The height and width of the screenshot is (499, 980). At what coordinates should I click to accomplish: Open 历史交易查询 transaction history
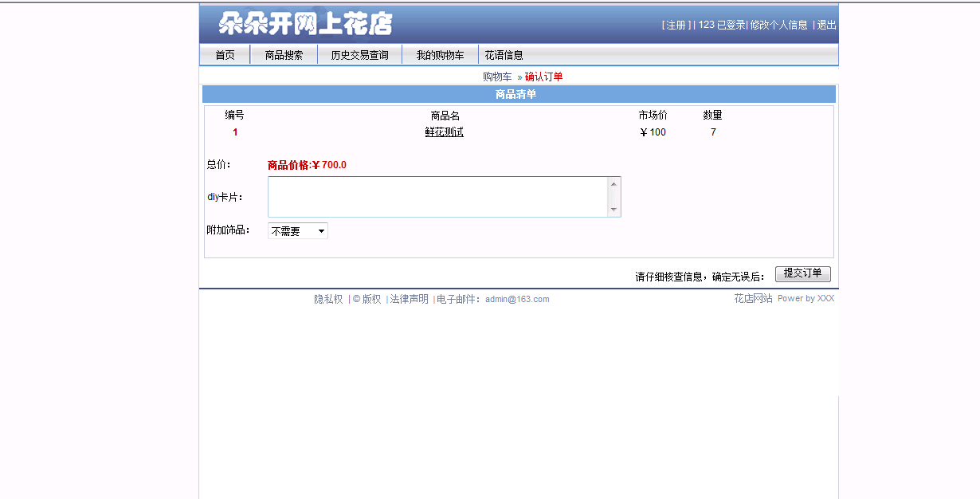(359, 55)
